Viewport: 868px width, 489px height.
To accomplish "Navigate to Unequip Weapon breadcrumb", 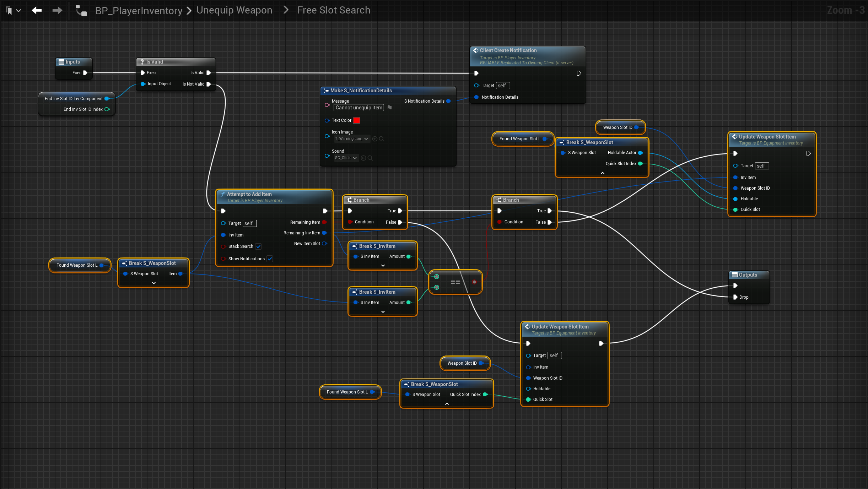I will (x=234, y=10).
